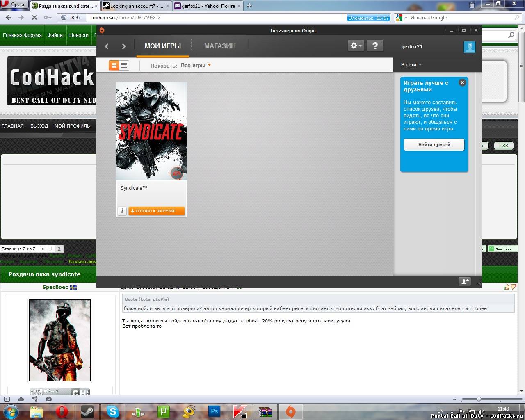Switch to 'Locking an account?' tab
The image size is (525, 420).
tap(136, 6)
